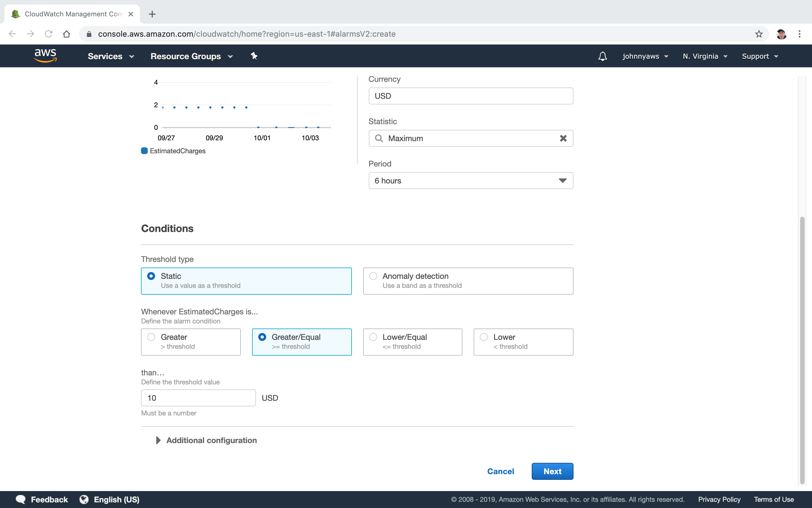
Task: Click the Feedback speech bubble icon
Action: pos(21,499)
